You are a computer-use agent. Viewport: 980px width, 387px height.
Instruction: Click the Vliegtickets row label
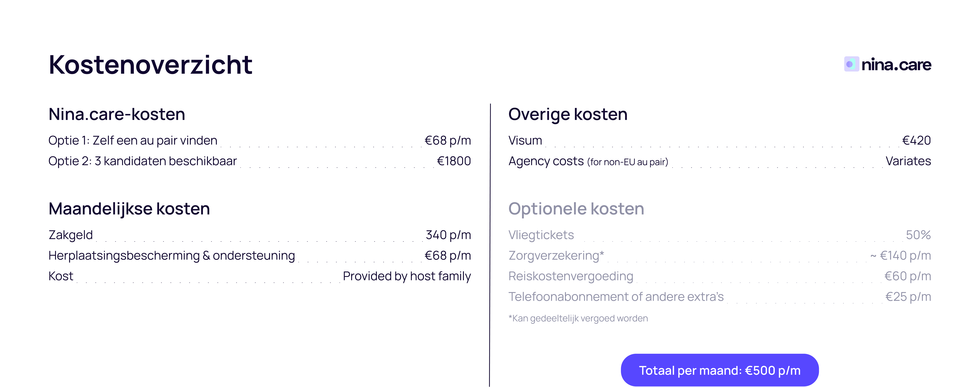tap(541, 235)
